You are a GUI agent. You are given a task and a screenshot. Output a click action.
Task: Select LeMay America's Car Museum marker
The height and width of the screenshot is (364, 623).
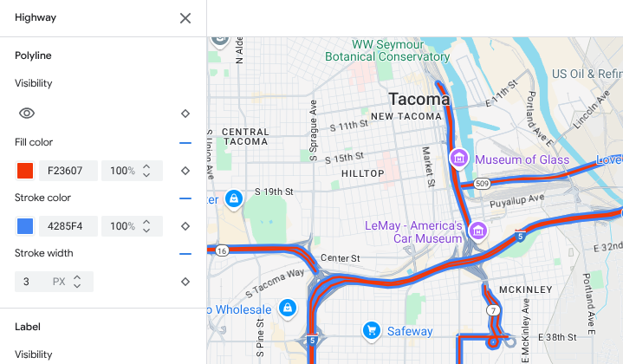click(x=477, y=231)
